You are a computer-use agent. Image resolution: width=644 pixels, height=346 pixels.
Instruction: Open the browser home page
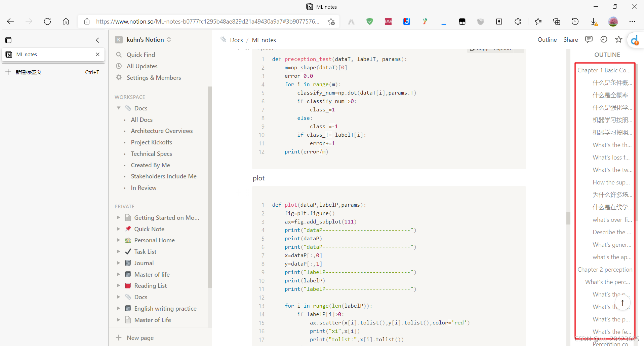pyautogui.click(x=66, y=22)
